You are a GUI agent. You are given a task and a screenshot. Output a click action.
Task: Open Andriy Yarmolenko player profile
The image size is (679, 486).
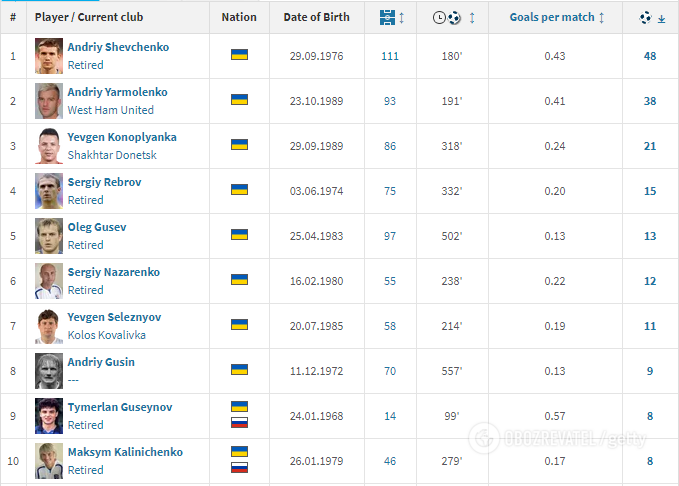coord(117,92)
